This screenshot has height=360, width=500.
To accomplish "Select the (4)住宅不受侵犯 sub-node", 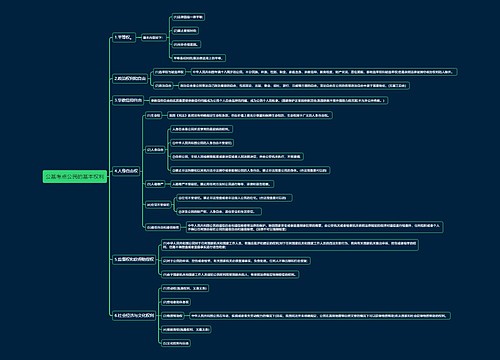I will click(x=158, y=205).
